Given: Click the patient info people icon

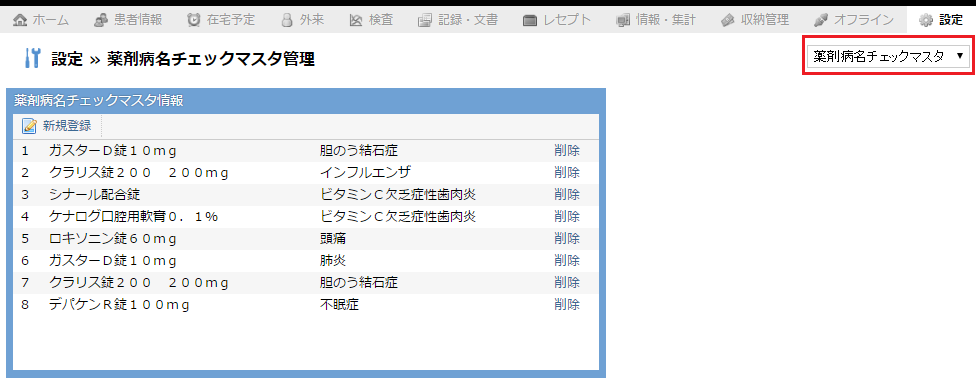Looking at the screenshot, I should click(101, 20).
